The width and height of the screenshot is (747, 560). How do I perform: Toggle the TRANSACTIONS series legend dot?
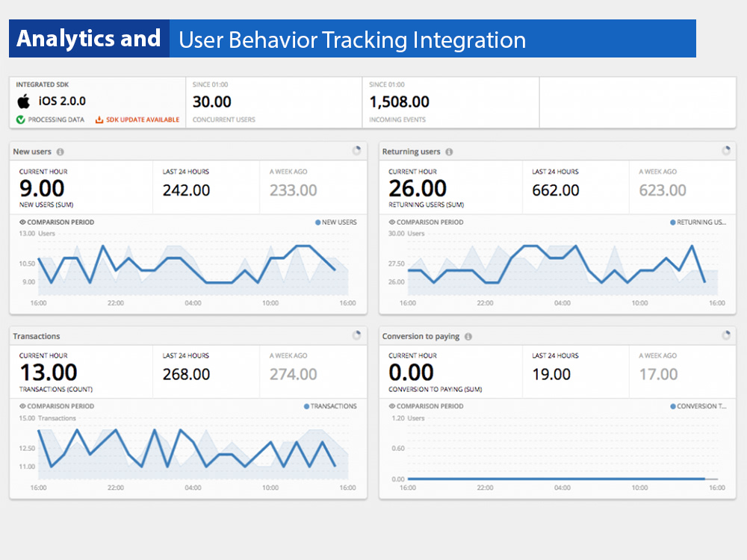point(306,406)
